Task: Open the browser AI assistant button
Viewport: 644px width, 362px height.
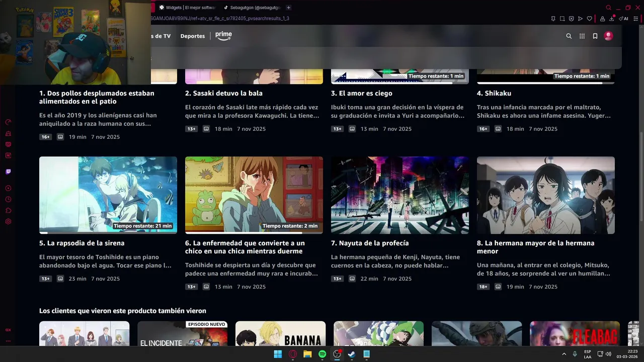Action: [623, 19]
